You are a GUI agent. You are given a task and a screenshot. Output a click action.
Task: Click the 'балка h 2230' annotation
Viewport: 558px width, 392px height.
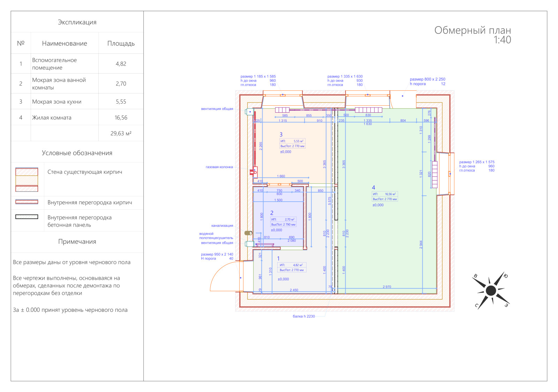tap(303, 316)
